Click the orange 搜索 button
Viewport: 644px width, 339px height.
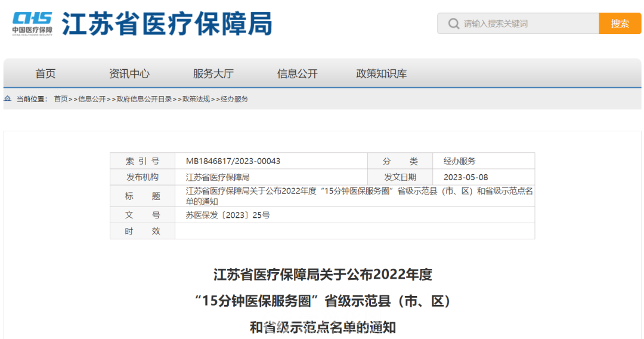620,23
